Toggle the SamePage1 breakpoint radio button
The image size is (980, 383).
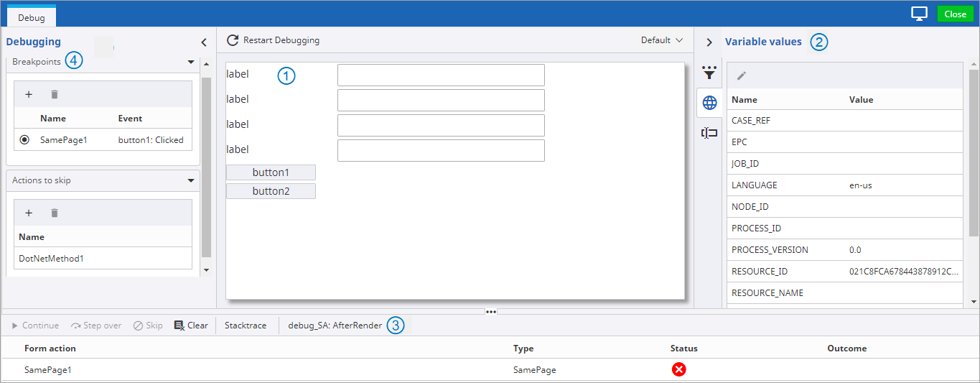25,140
